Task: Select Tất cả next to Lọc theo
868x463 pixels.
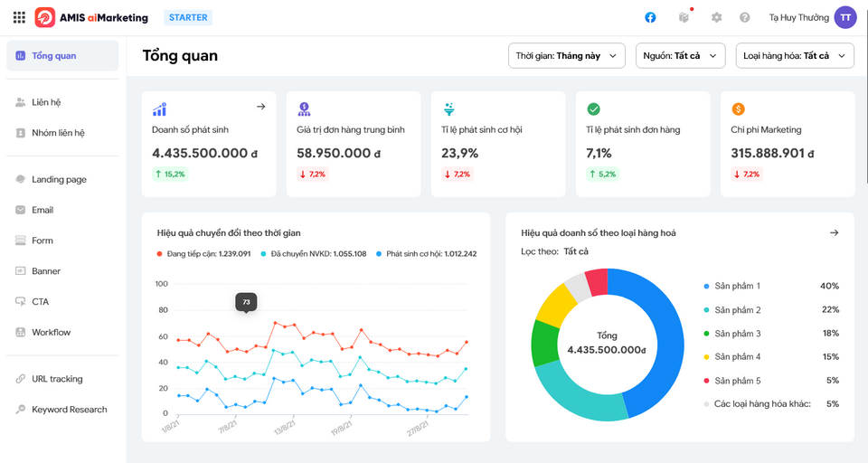Action: 576,251
